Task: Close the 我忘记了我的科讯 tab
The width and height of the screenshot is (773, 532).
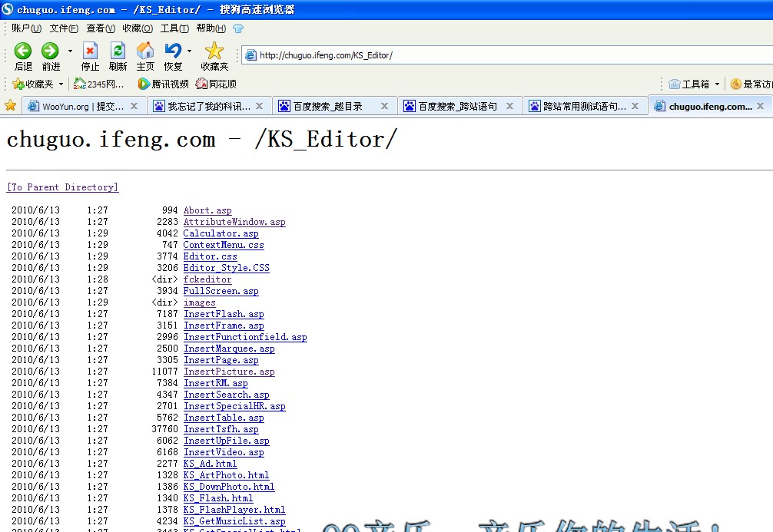Action: coord(259,106)
